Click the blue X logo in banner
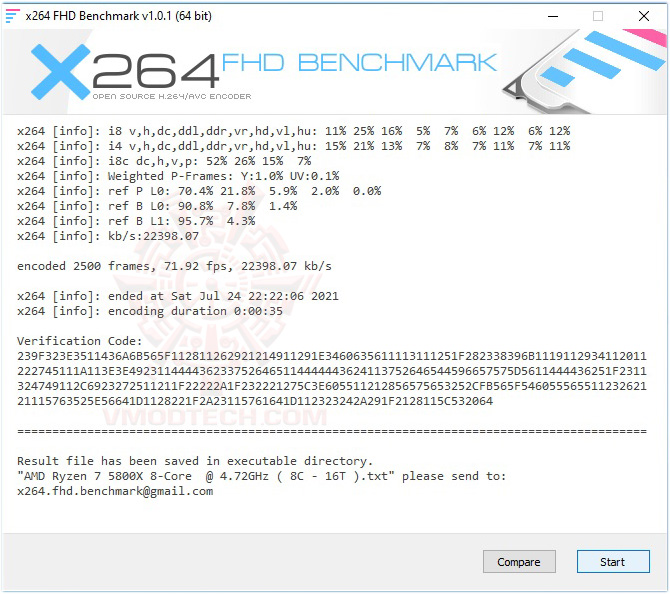The height and width of the screenshot is (594, 670). pos(60,71)
